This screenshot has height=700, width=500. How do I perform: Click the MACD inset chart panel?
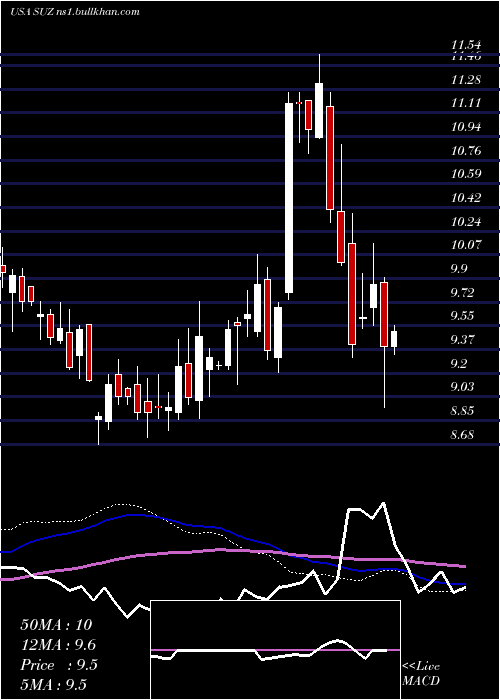coord(275,650)
